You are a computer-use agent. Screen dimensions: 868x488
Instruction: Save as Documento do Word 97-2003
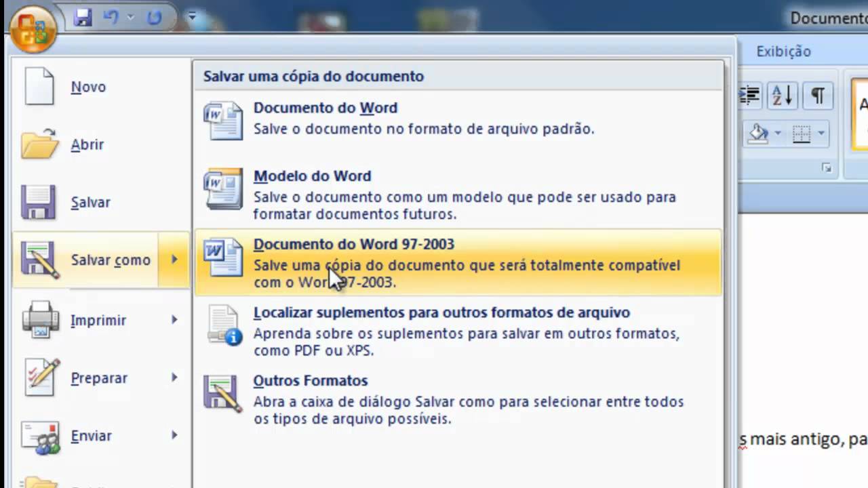458,262
